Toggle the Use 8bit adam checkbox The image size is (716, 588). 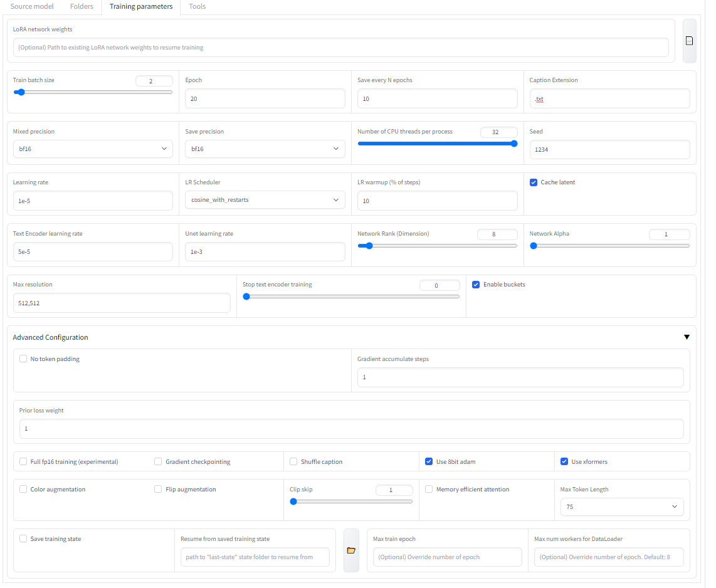pos(429,461)
